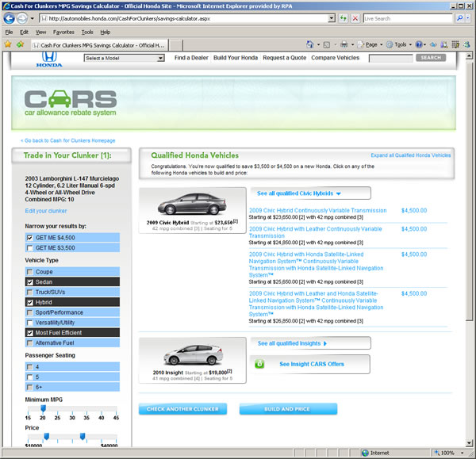Viewport: 476px width, 459px height.
Task: Click the Check Another Clunker button
Action: 178,409
